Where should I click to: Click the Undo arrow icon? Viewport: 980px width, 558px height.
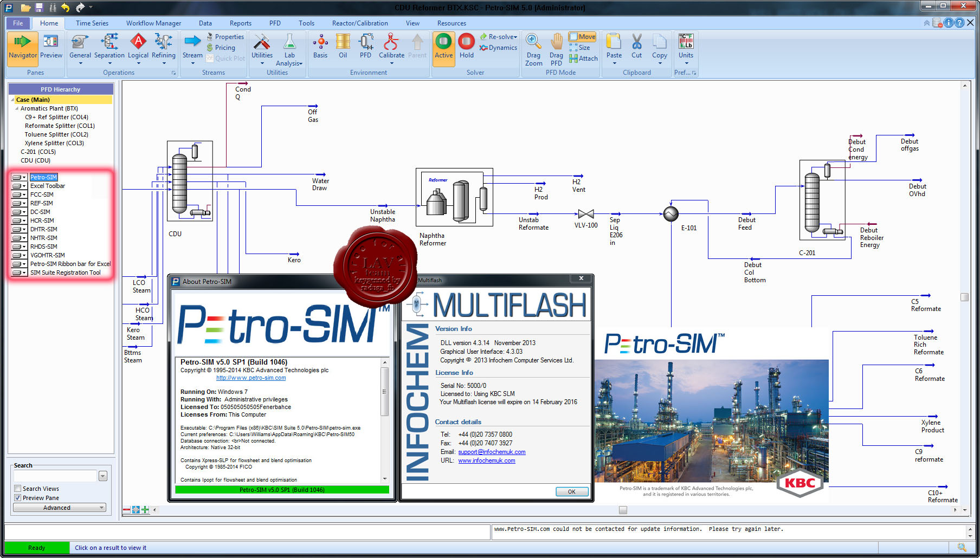66,8
